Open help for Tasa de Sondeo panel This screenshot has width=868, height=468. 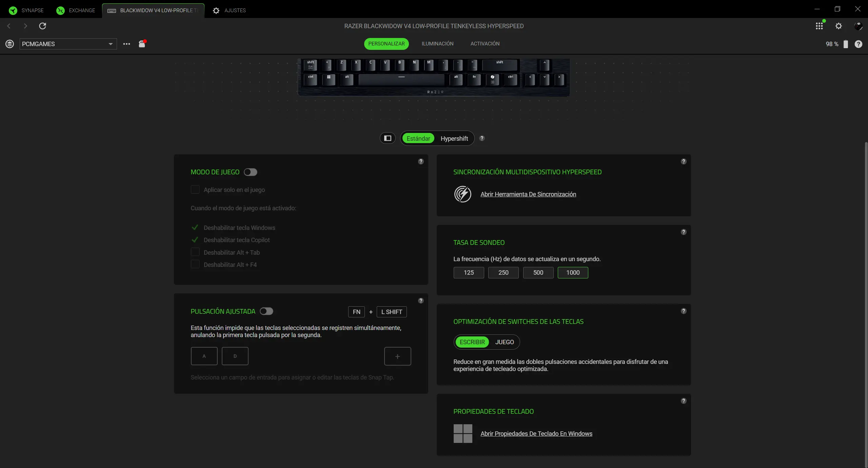[684, 232]
